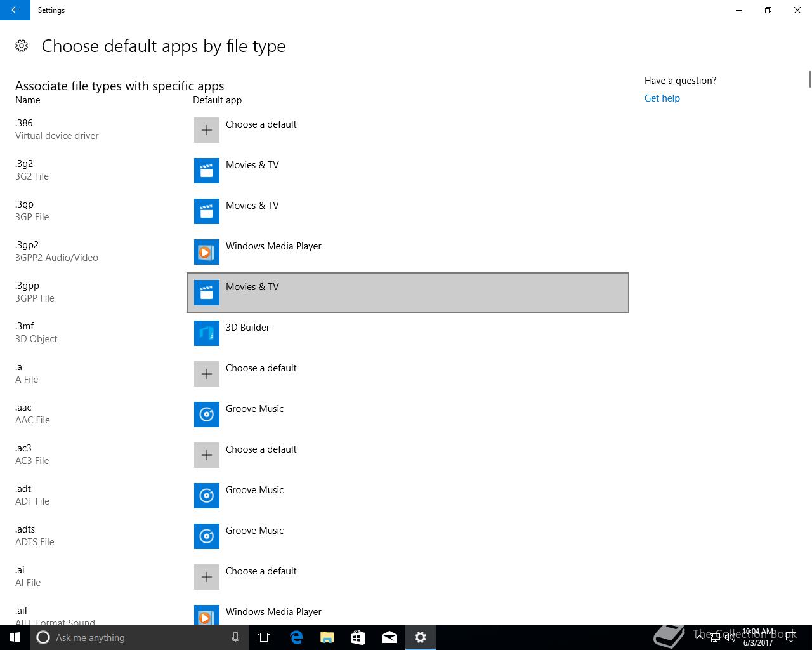
Task: Click the Get help link
Action: pos(662,98)
